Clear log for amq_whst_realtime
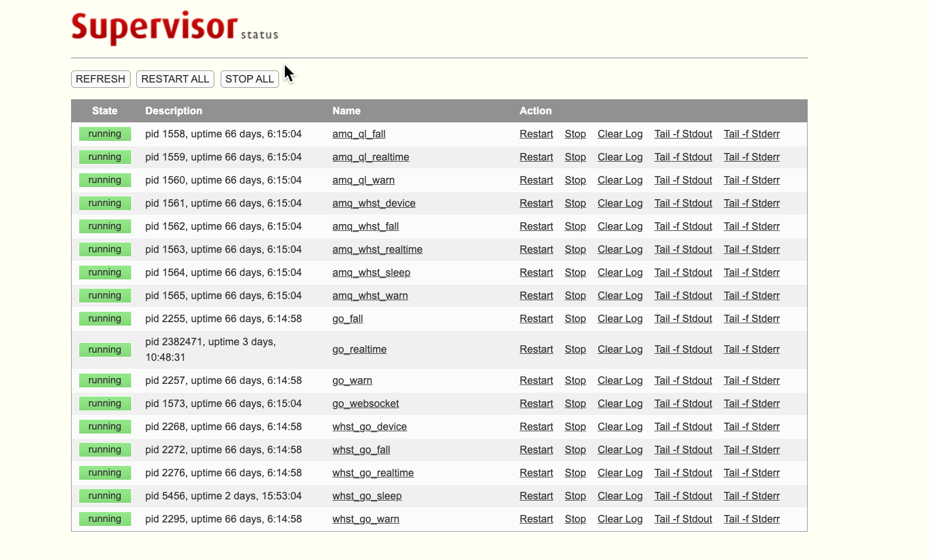This screenshot has width=929, height=560. 620,249
